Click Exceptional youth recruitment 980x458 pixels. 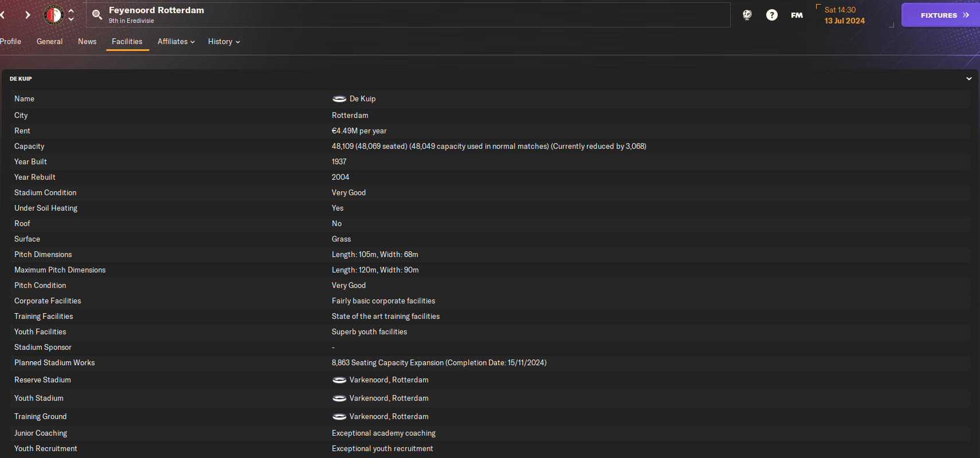point(382,449)
